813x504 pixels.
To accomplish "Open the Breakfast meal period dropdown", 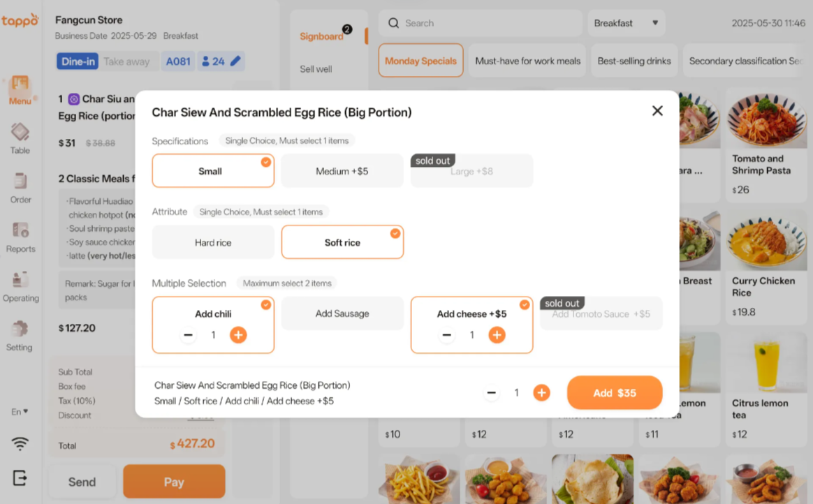I will (x=626, y=23).
